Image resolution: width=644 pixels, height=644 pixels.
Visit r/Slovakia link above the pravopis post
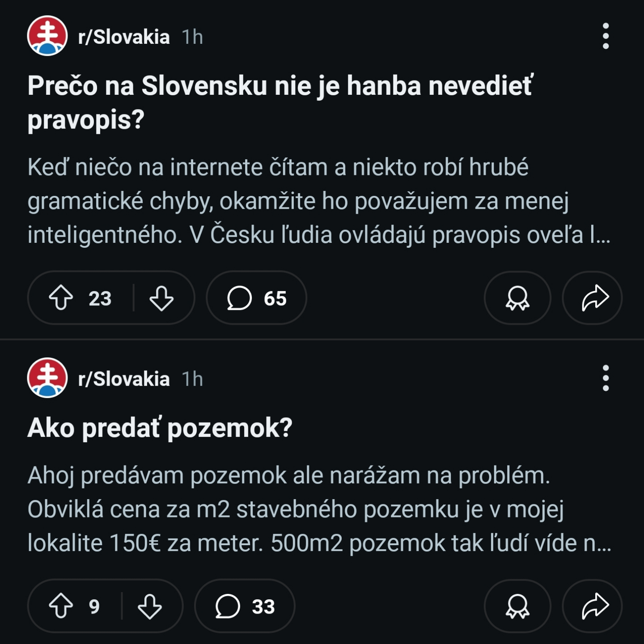click(124, 37)
